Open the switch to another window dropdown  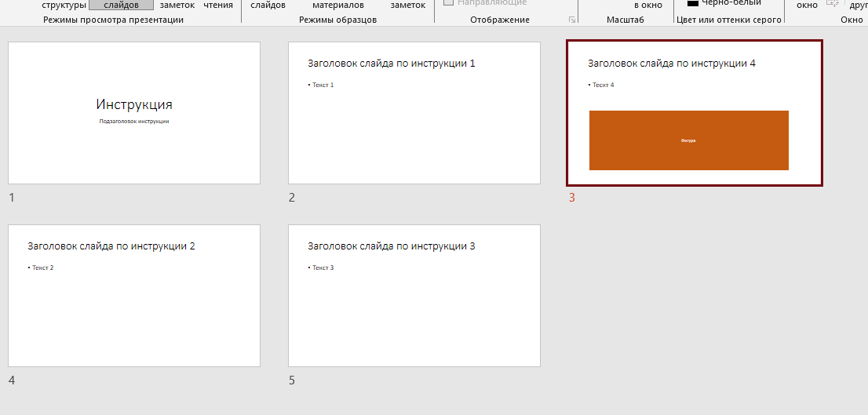pos(857,5)
